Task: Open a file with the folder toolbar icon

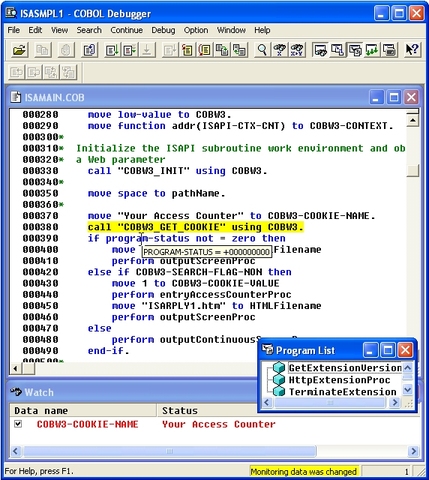Action: (x=19, y=50)
